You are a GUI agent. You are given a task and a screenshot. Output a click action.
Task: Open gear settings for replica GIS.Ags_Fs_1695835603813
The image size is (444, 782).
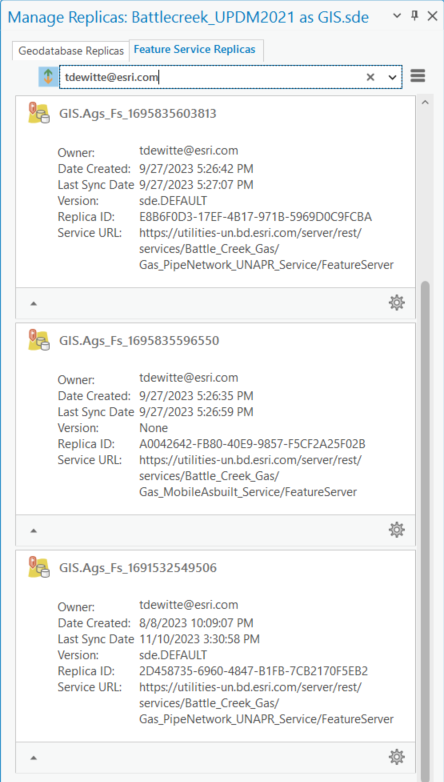(x=397, y=302)
